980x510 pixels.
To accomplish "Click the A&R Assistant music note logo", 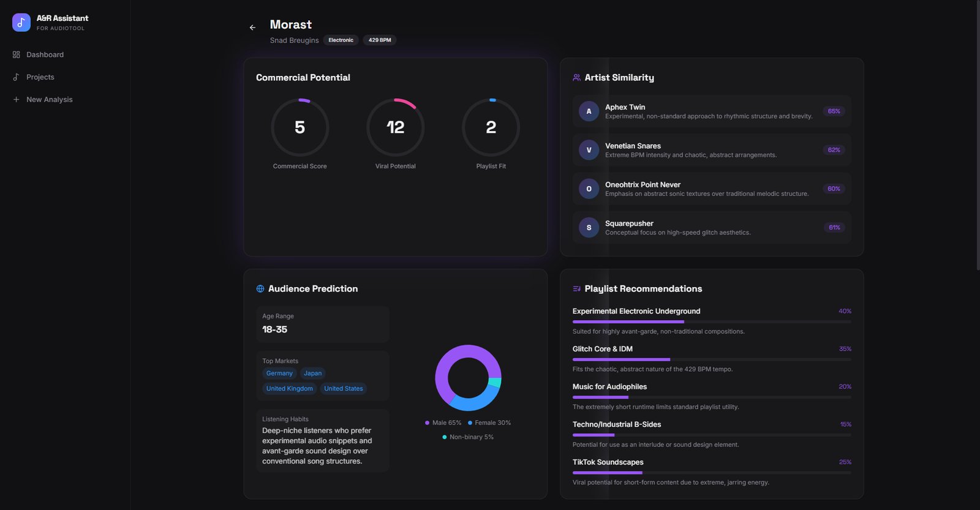I will tap(21, 23).
